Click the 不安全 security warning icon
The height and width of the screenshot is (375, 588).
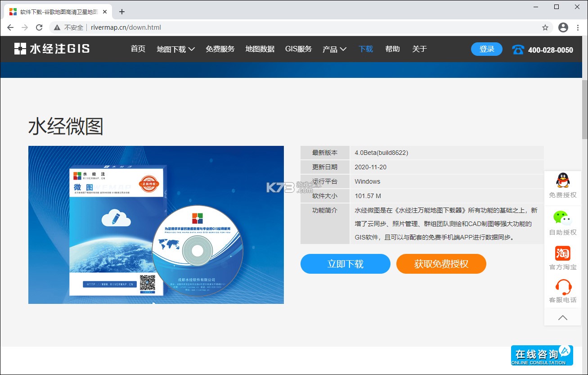coord(57,27)
